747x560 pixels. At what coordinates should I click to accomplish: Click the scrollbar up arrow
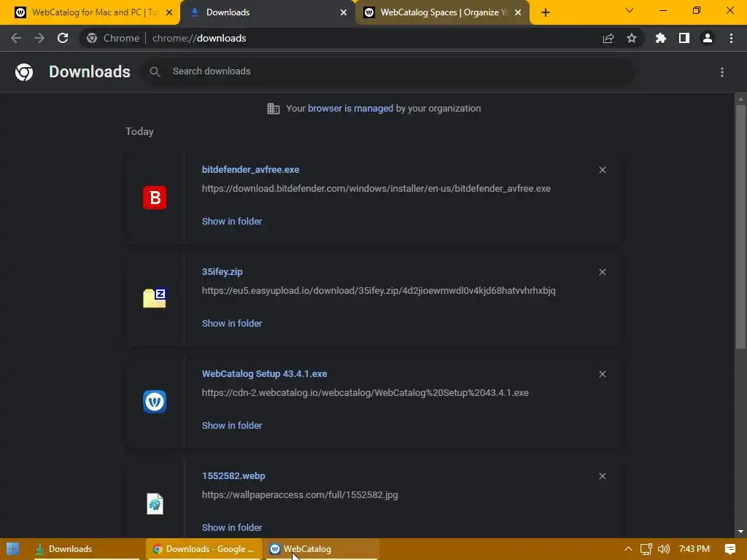click(740, 98)
